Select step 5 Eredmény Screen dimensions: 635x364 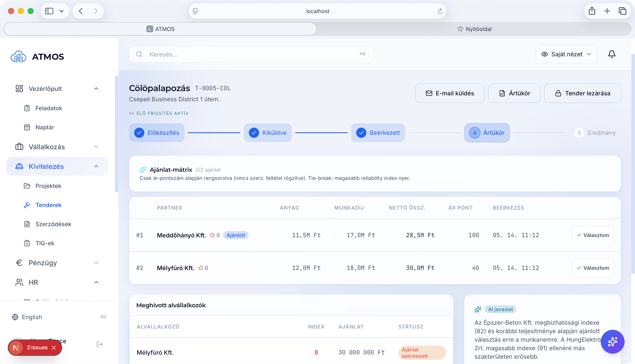click(x=595, y=133)
